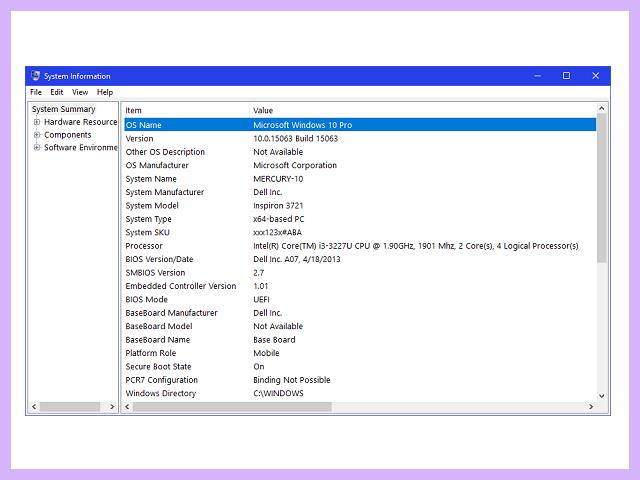The height and width of the screenshot is (480, 640).
Task: Expand the Components node
Action: point(37,135)
